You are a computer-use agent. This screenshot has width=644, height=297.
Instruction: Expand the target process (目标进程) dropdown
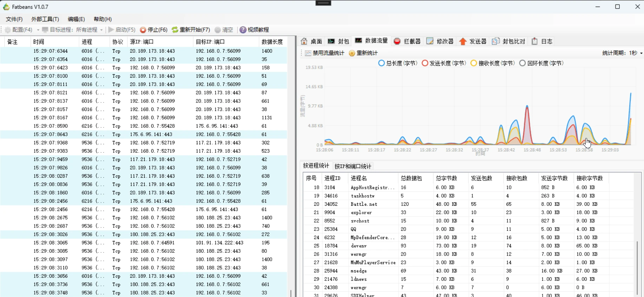tap(101, 30)
